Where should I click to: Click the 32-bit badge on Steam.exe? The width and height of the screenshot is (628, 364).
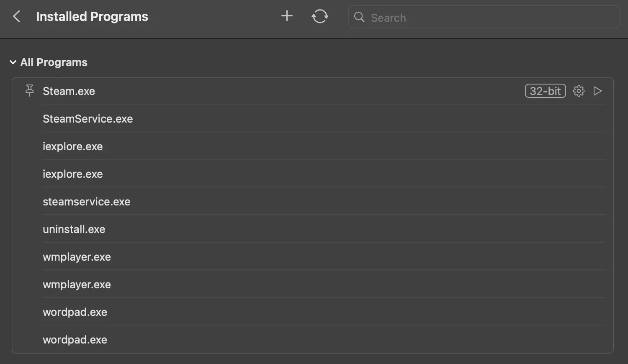pos(545,91)
